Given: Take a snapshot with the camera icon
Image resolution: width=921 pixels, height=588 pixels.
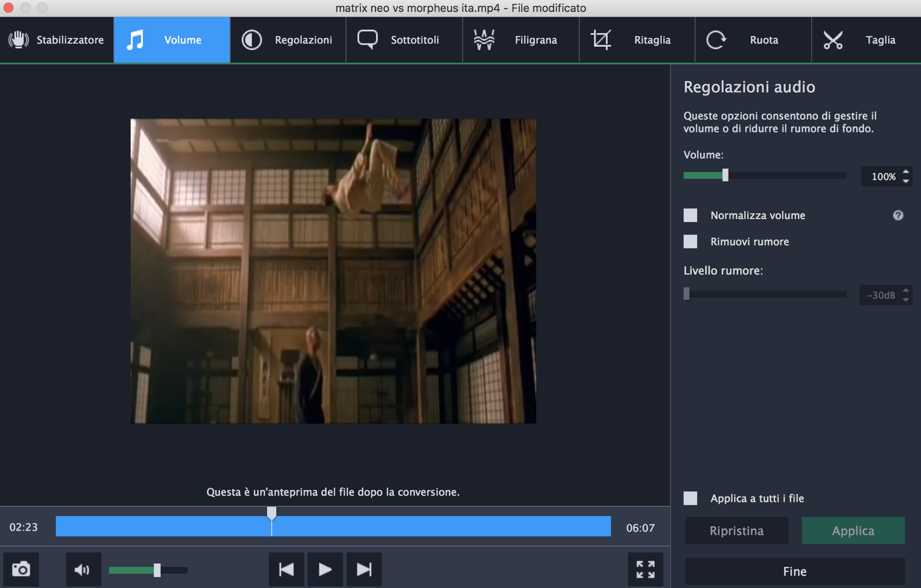Looking at the screenshot, I should point(21,570).
